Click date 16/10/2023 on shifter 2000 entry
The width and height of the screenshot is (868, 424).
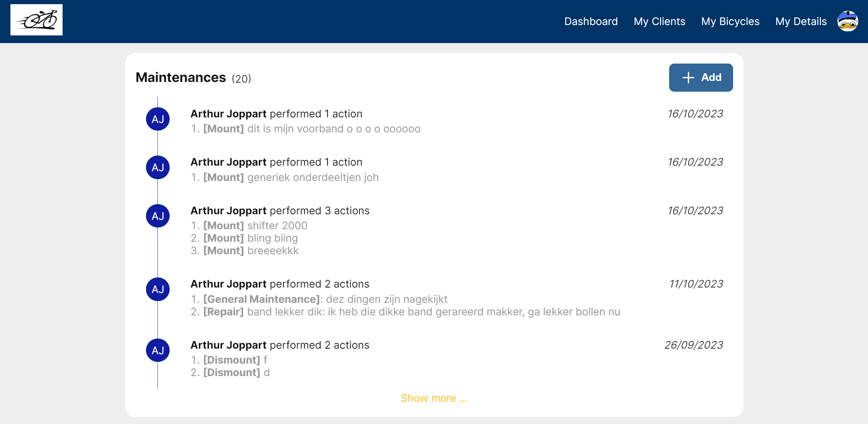pyautogui.click(x=696, y=211)
